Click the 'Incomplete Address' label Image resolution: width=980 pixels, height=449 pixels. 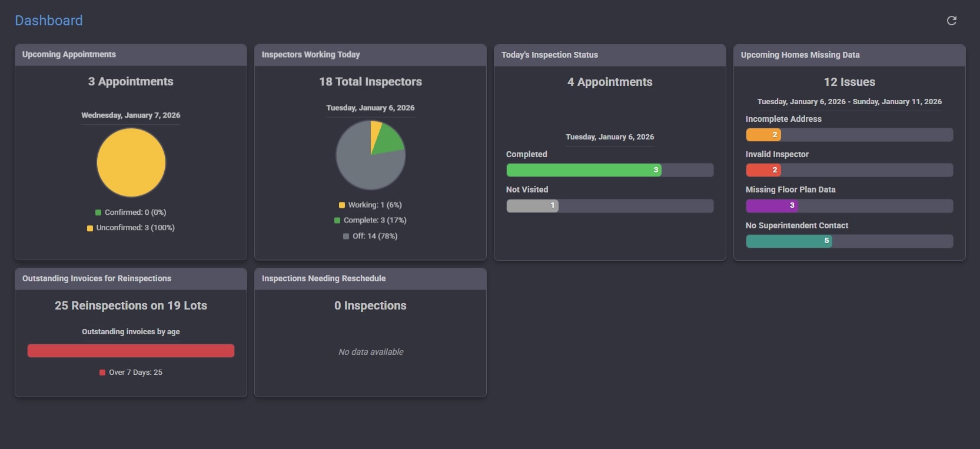point(783,119)
